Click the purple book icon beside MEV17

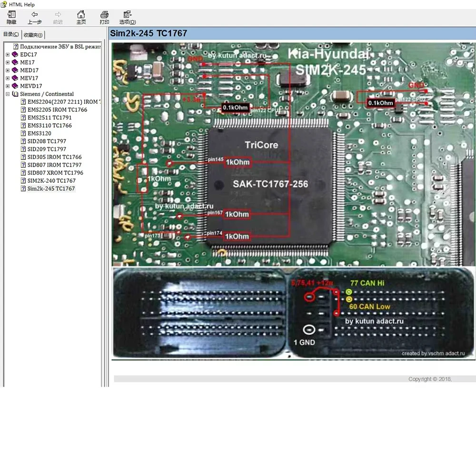click(15, 78)
